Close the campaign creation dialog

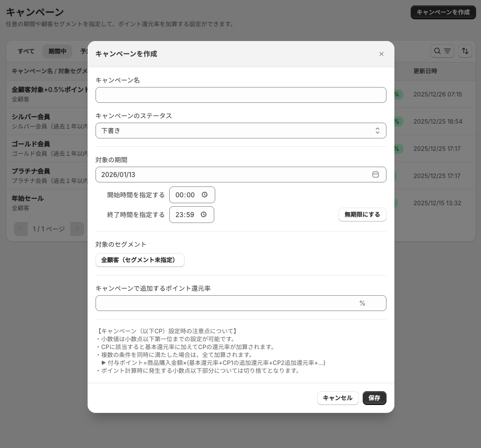pyautogui.click(x=381, y=54)
